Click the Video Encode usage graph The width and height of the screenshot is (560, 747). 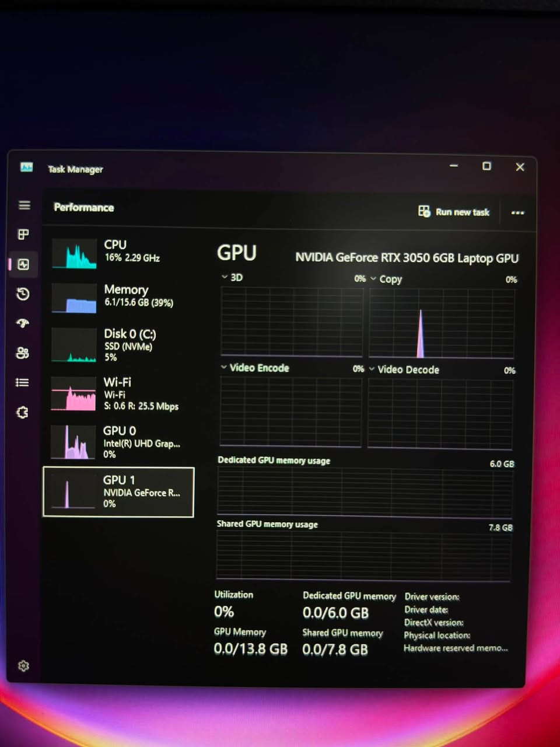pos(290,412)
